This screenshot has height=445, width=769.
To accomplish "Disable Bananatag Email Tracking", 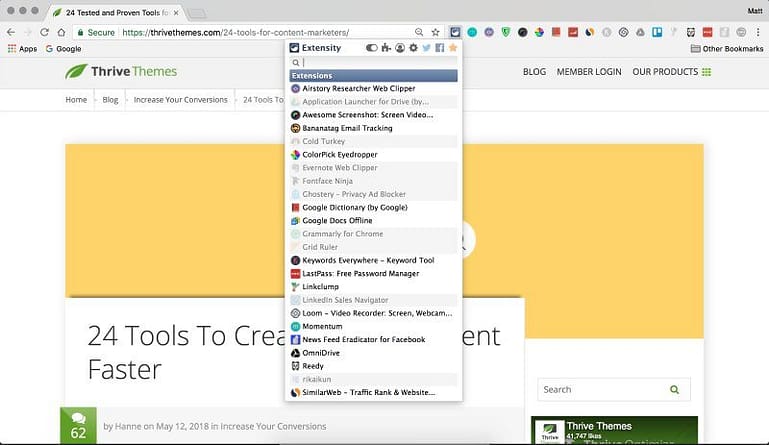I will 373,128.
